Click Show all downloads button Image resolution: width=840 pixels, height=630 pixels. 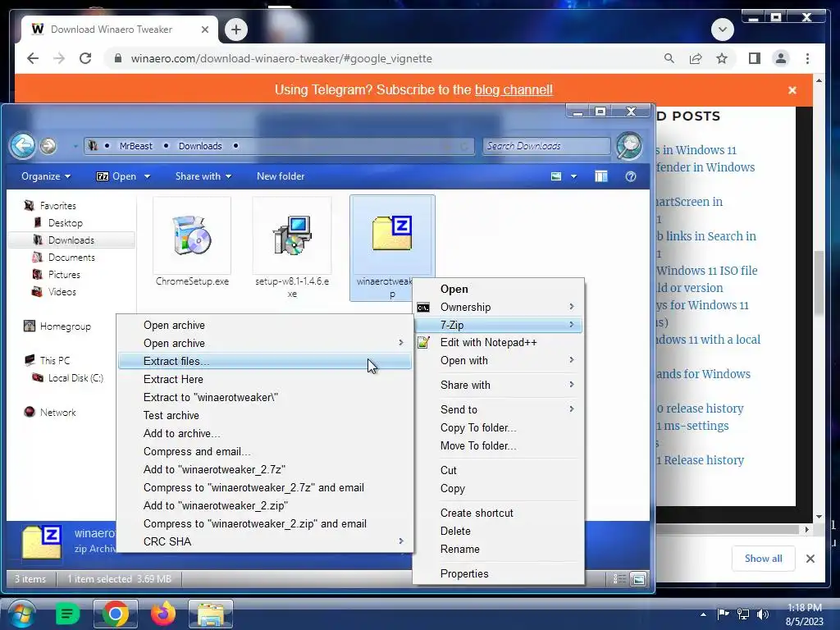point(763,559)
